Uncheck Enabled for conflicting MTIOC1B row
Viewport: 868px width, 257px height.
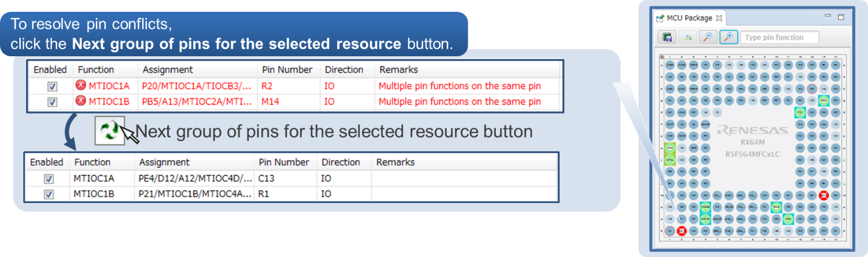pos(52,102)
